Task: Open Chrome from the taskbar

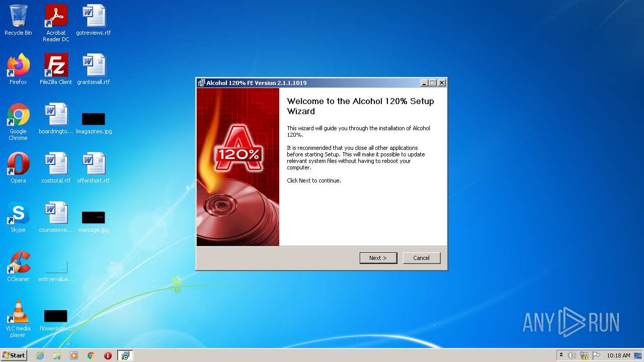Action: point(91,355)
